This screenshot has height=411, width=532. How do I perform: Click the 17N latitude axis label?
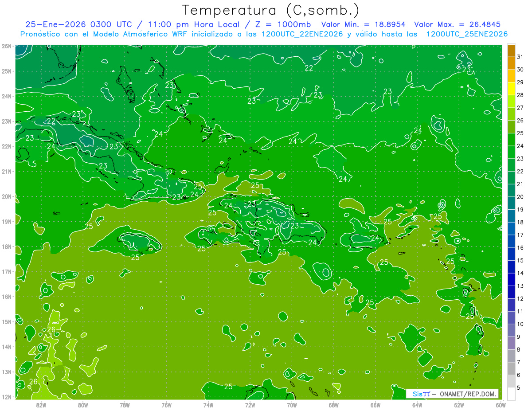(x=6, y=271)
